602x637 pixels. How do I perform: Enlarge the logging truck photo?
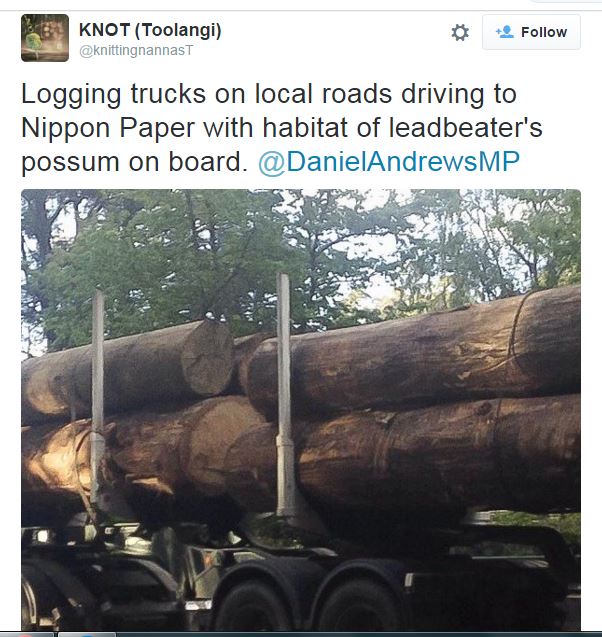click(301, 410)
